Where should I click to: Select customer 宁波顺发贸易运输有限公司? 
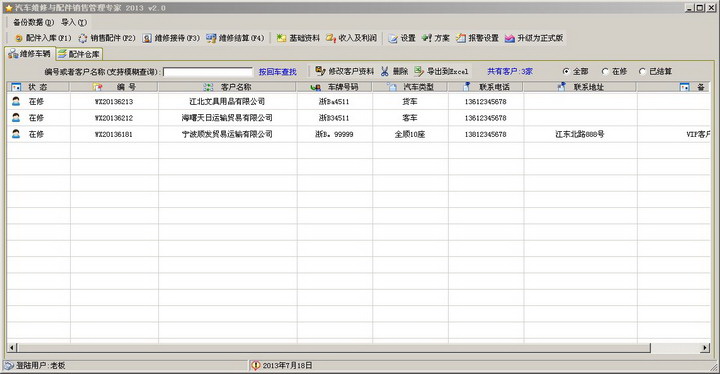pos(227,134)
